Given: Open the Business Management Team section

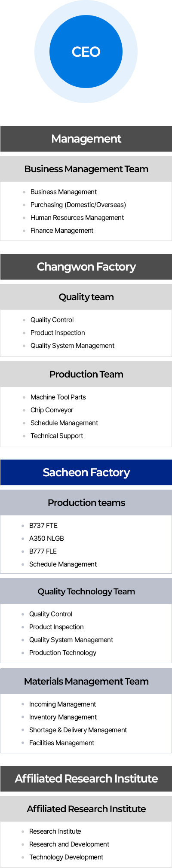Looking at the screenshot, I should [86, 169].
